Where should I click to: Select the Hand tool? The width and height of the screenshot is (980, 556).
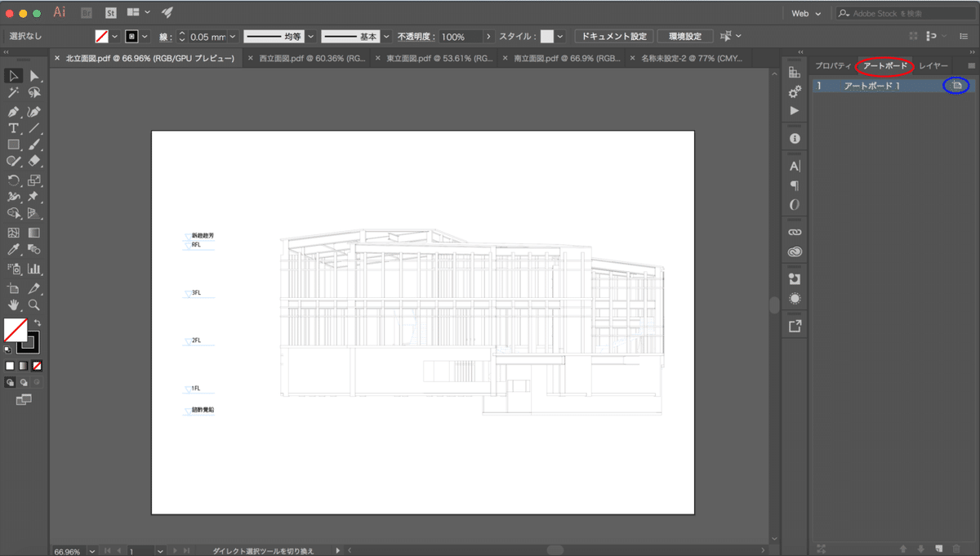pos(14,305)
